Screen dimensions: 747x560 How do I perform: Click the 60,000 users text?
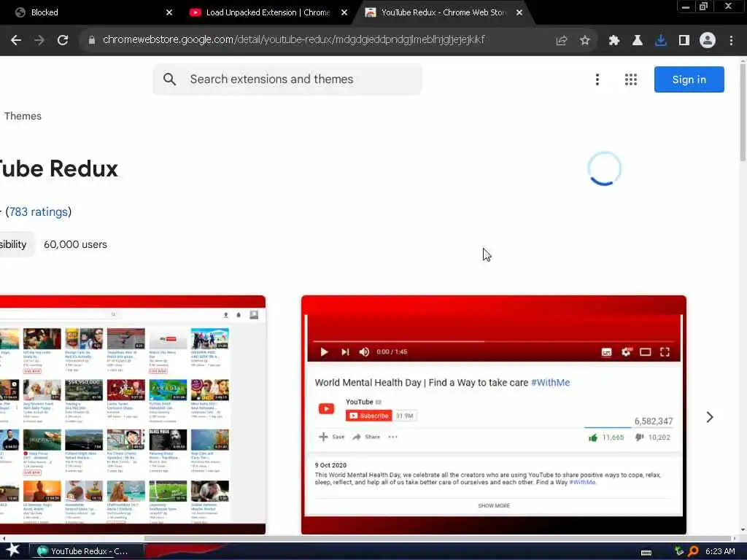(x=75, y=244)
